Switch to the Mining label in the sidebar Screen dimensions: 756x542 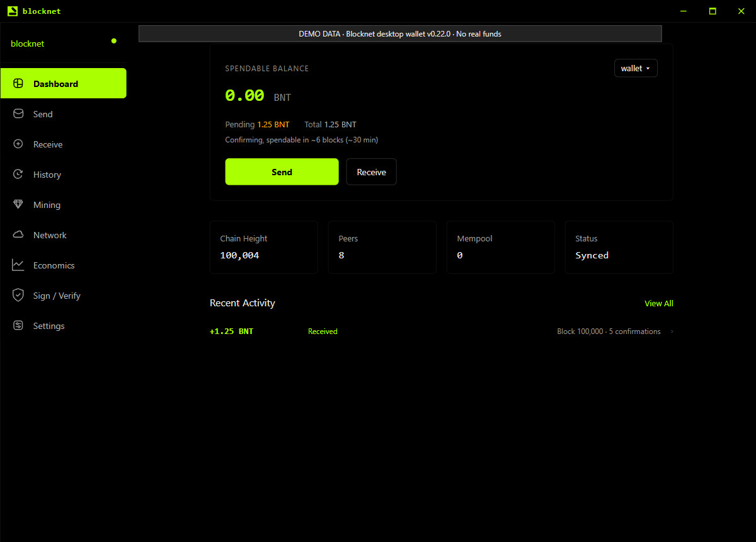point(47,205)
